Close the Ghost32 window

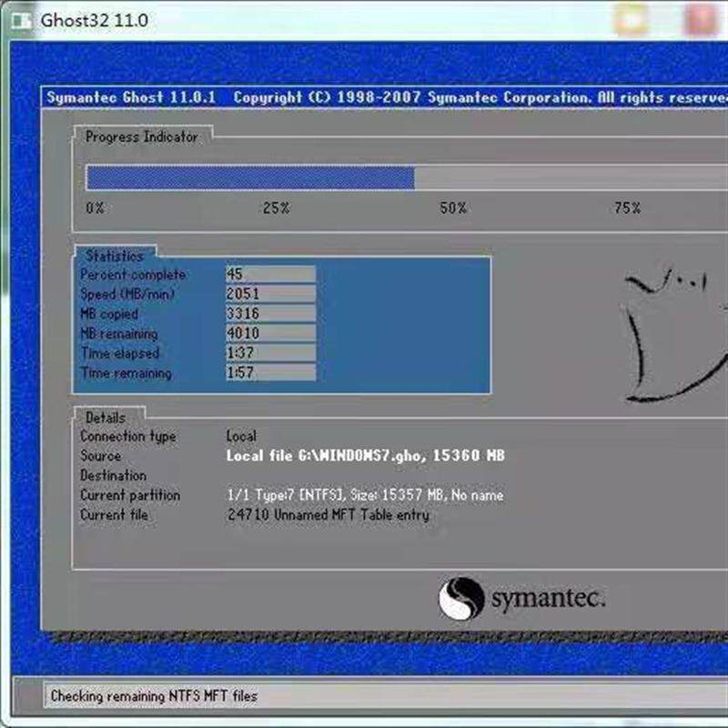(x=702, y=19)
